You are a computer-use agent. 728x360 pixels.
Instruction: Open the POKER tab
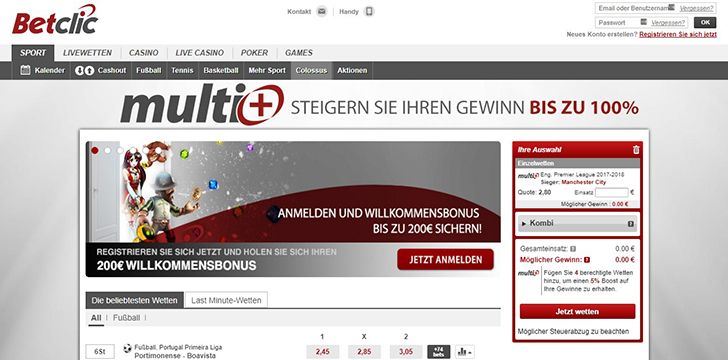pos(254,53)
